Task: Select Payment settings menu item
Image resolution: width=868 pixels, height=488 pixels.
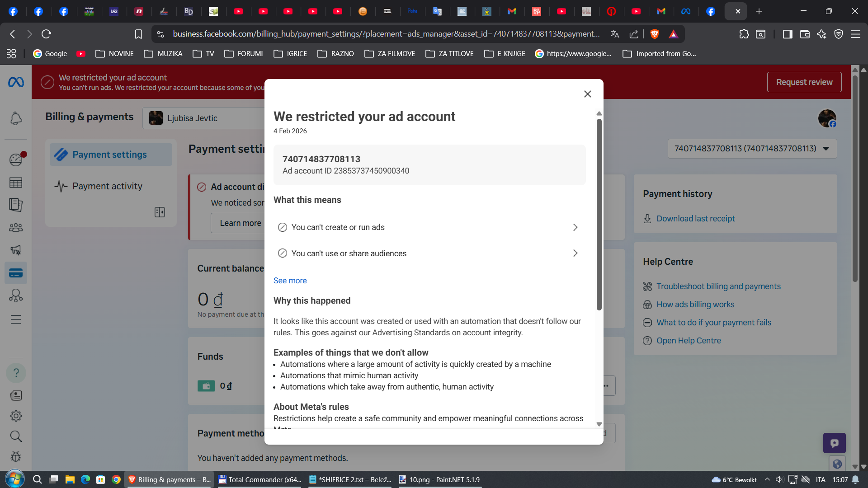Action: point(109,155)
